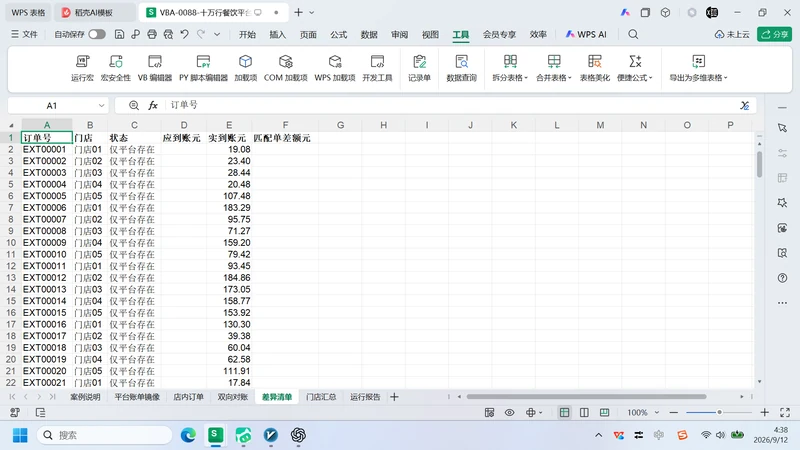The width and height of the screenshot is (800, 450).
Task: Click the 分享 share button
Action: click(x=774, y=34)
